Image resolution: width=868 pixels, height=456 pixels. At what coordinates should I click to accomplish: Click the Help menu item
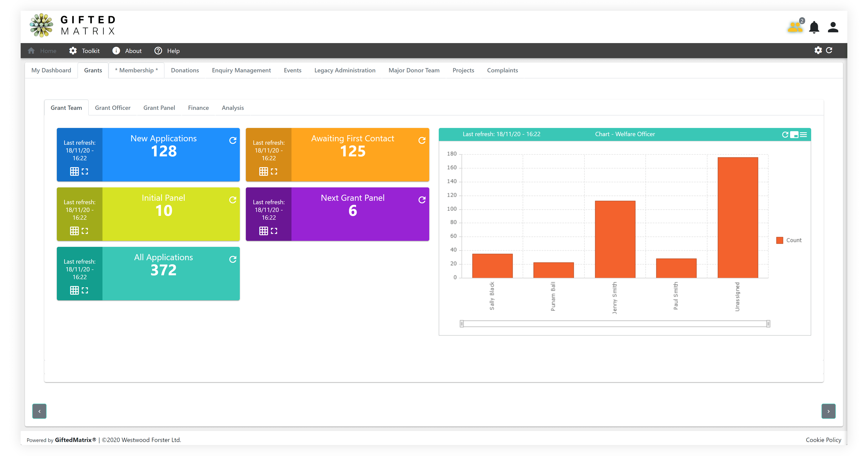(167, 51)
